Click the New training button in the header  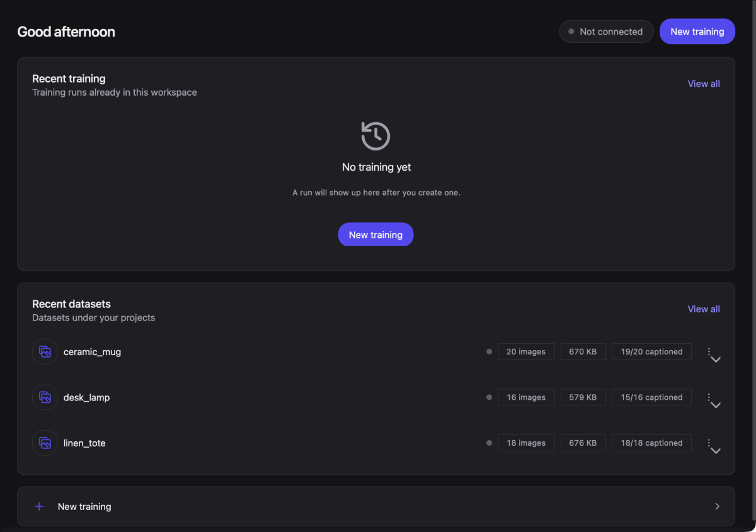pos(697,31)
